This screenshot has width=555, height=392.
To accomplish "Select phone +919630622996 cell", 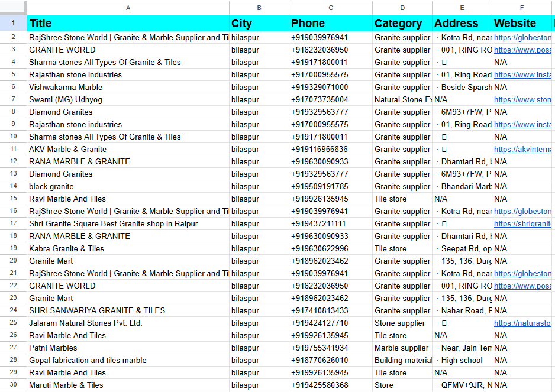I will tap(331, 248).
